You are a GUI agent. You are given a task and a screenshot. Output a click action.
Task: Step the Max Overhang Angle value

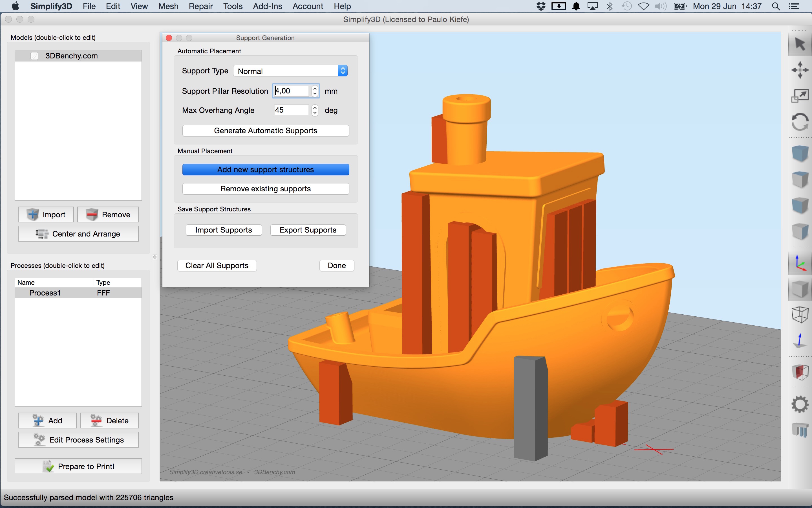click(315, 110)
